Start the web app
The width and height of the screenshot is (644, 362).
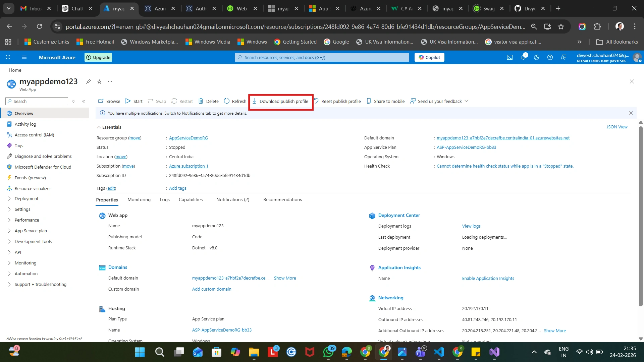pyautogui.click(x=134, y=101)
